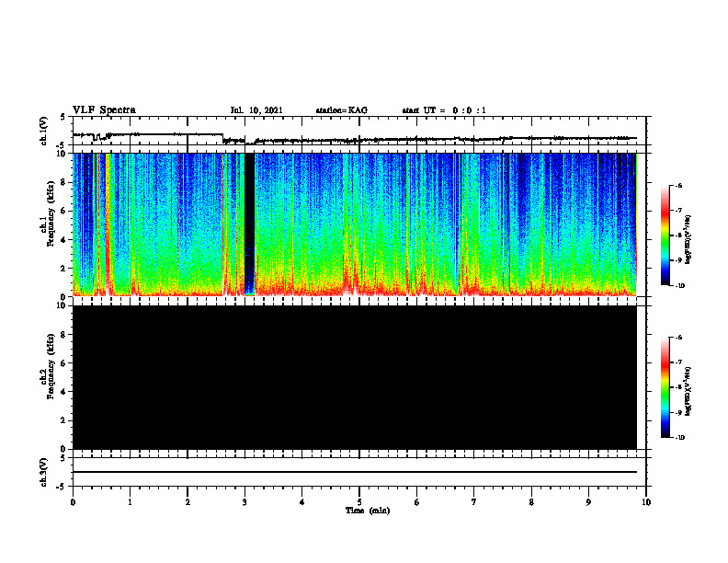Click the "4" tick label on the time axis
The height and width of the screenshot is (563, 728).
(302, 502)
